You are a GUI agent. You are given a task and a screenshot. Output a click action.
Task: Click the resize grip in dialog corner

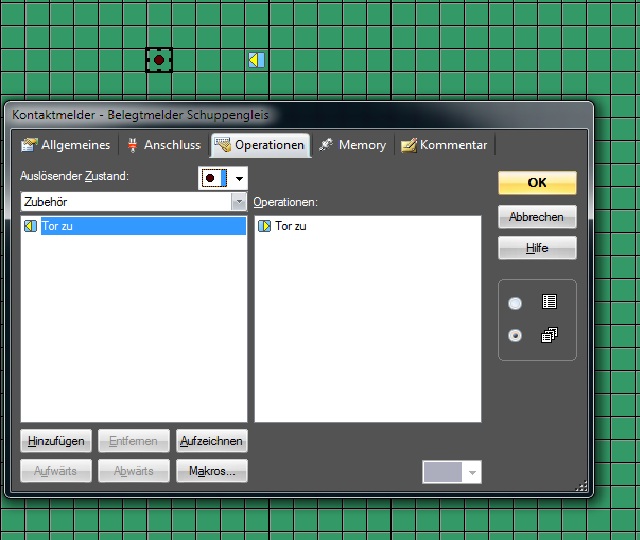point(582,486)
